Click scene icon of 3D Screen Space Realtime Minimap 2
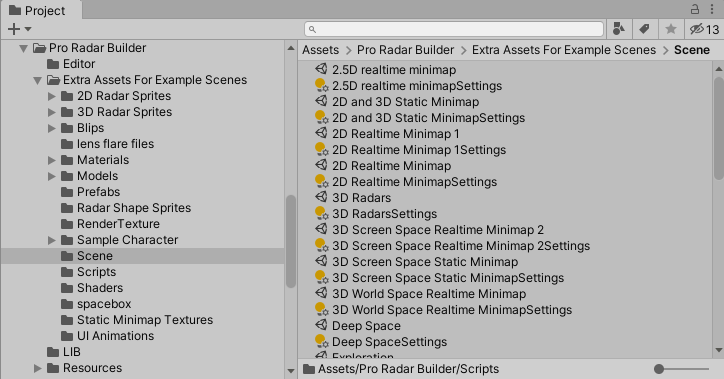 [x=321, y=229]
